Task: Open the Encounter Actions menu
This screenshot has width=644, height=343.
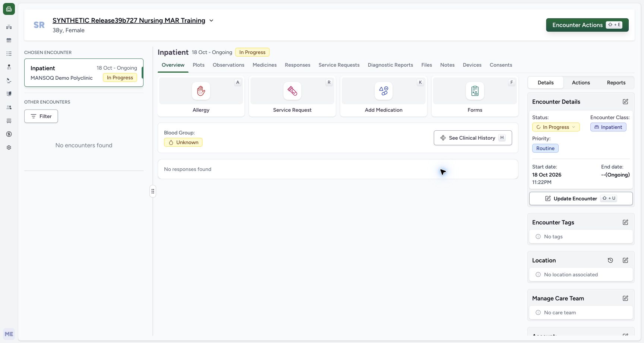Action: point(587,25)
